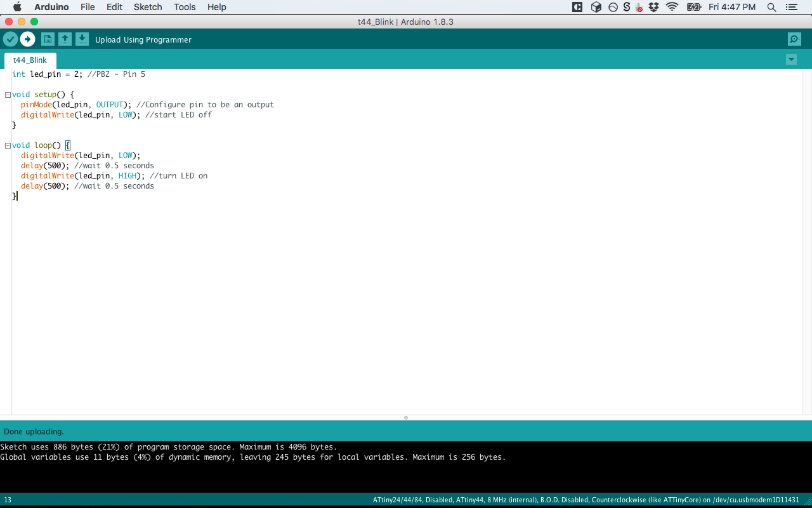This screenshot has height=508, width=812.
Task: Click the divider handle between editor and console
Action: pyautogui.click(x=406, y=418)
